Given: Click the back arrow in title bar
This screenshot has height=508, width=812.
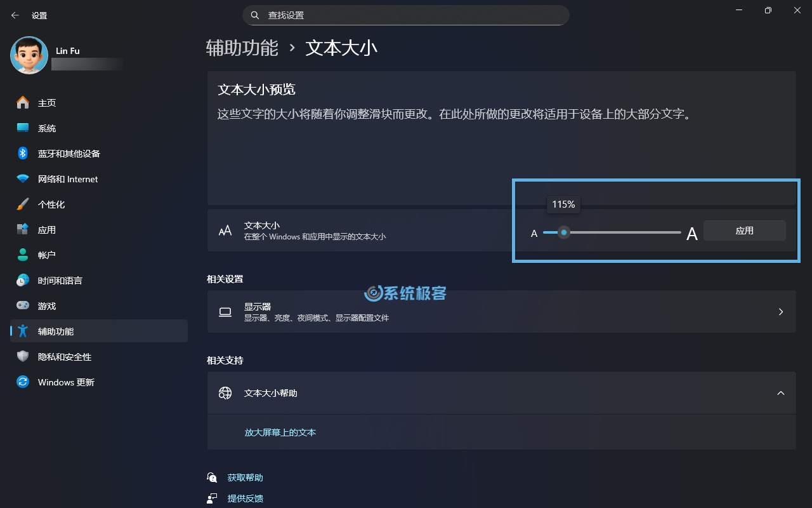Looking at the screenshot, I should [15, 15].
